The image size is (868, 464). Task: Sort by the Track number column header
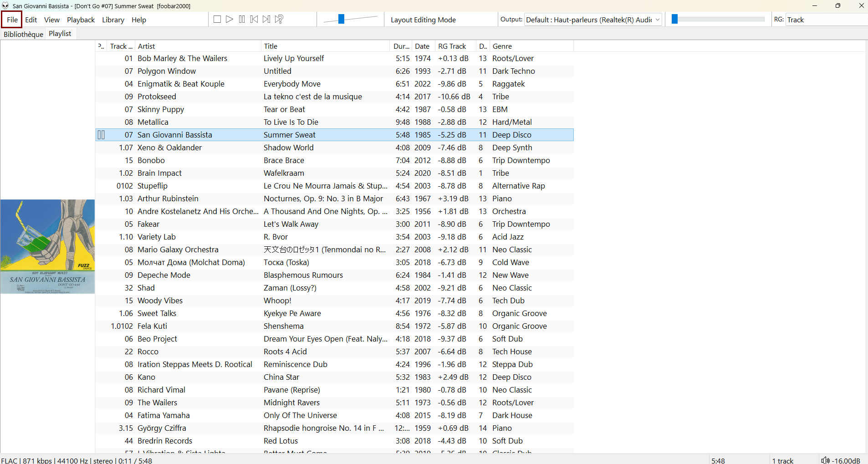click(121, 46)
